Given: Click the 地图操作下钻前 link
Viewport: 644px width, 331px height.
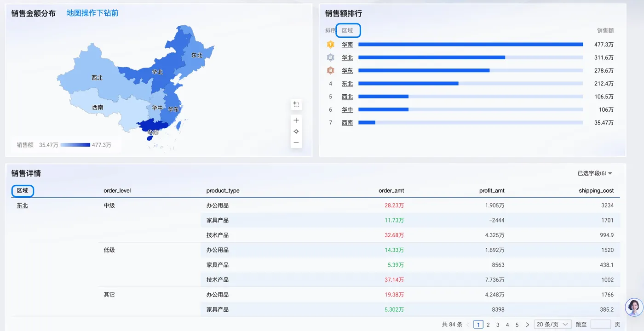Looking at the screenshot, I should click(x=92, y=13).
